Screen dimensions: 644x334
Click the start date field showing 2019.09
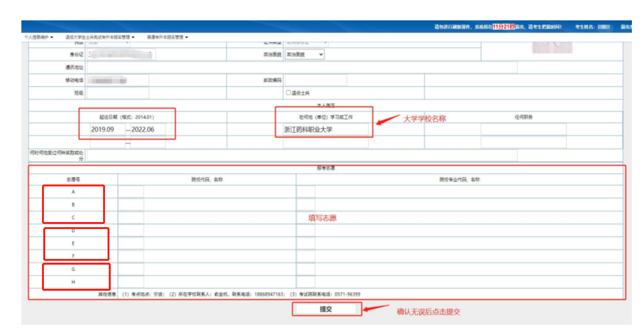pos(106,130)
